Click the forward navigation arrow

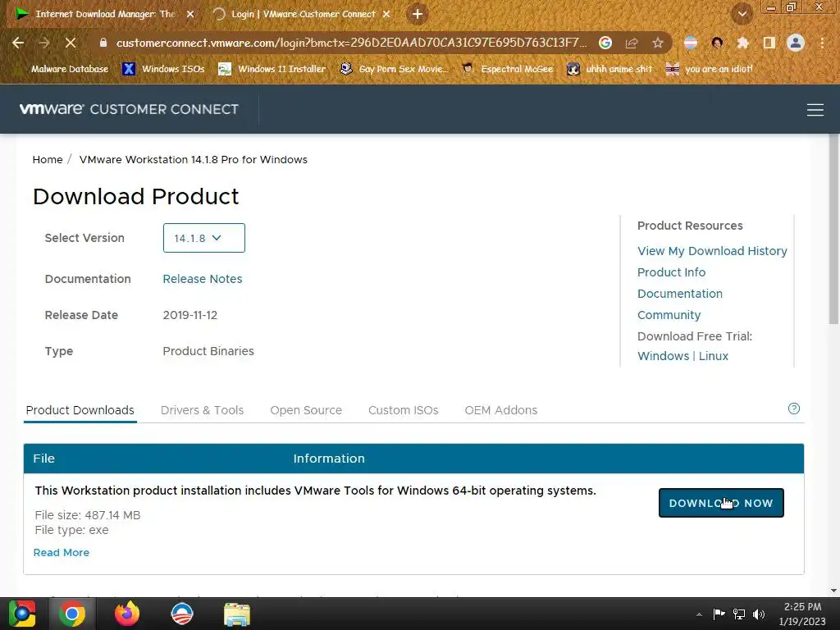click(44, 43)
